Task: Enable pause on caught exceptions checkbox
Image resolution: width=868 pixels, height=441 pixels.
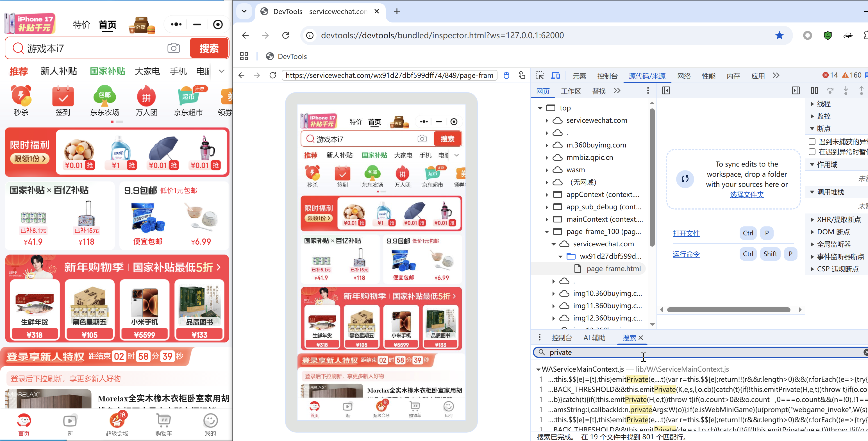Action: click(x=812, y=152)
